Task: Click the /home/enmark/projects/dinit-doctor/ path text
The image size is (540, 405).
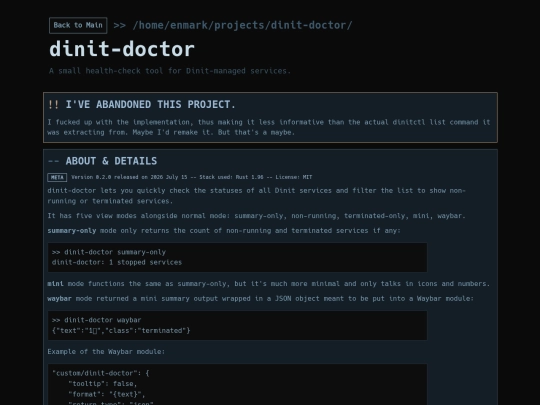Action: 242,25
